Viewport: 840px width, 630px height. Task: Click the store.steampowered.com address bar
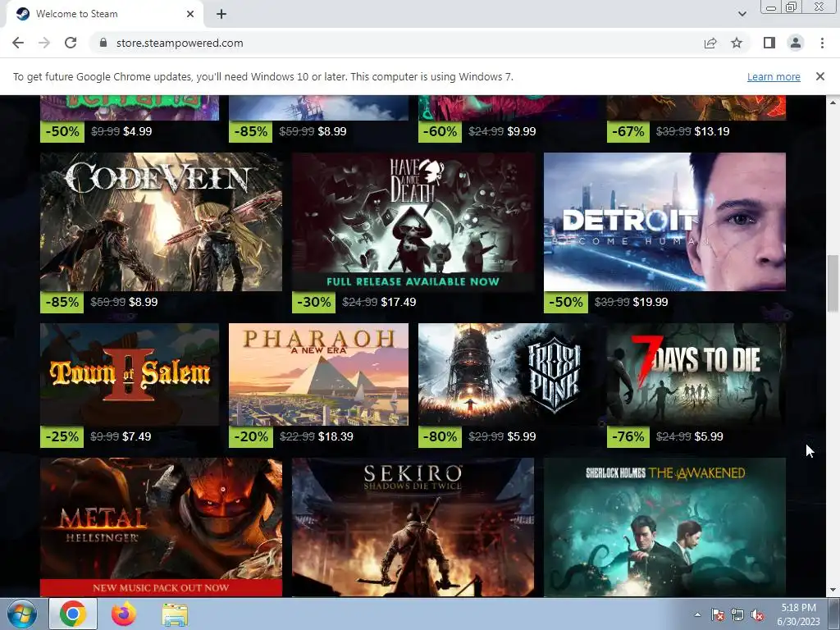click(x=396, y=43)
